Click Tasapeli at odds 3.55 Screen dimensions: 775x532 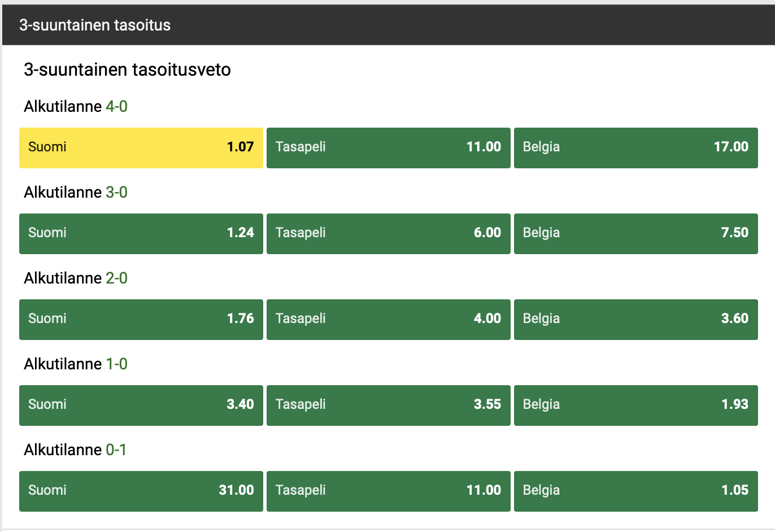click(x=389, y=405)
